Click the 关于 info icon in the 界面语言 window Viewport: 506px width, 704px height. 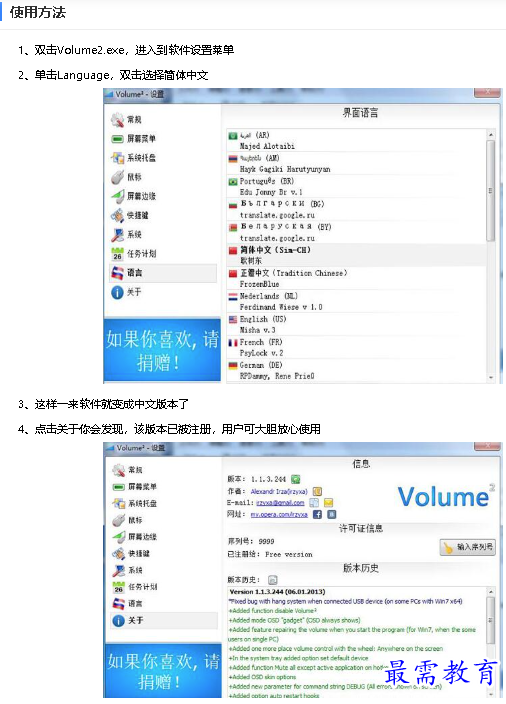[x=117, y=292]
